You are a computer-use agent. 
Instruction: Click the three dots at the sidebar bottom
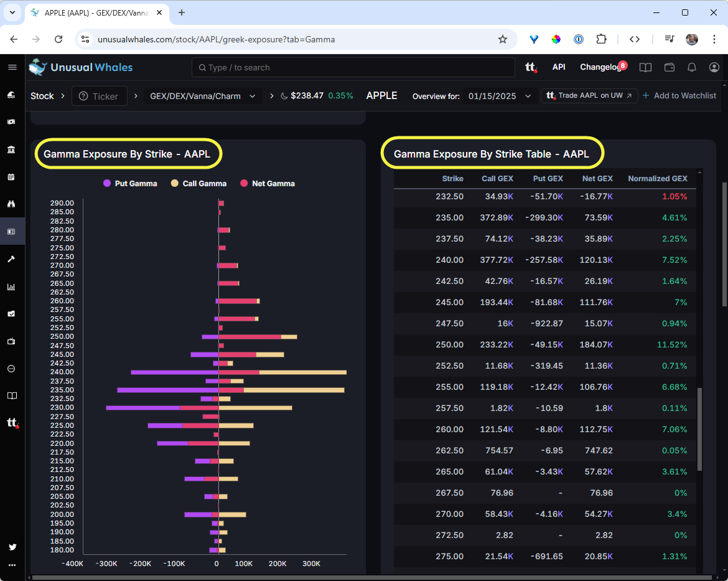(x=12, y=565)
